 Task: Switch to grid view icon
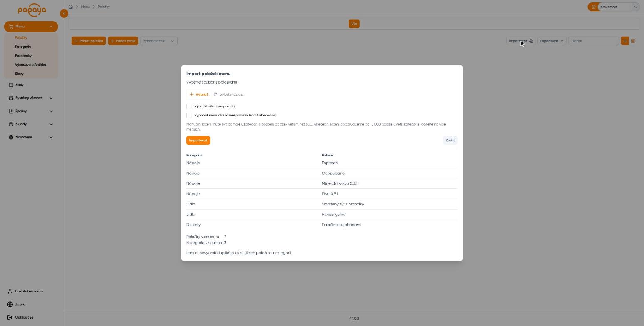click(x=633, y=41)
